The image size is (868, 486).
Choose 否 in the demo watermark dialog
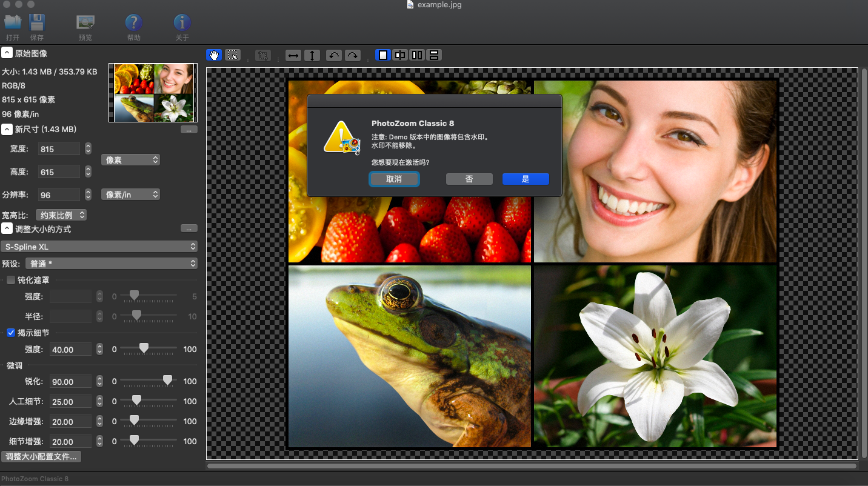point(469,179)
